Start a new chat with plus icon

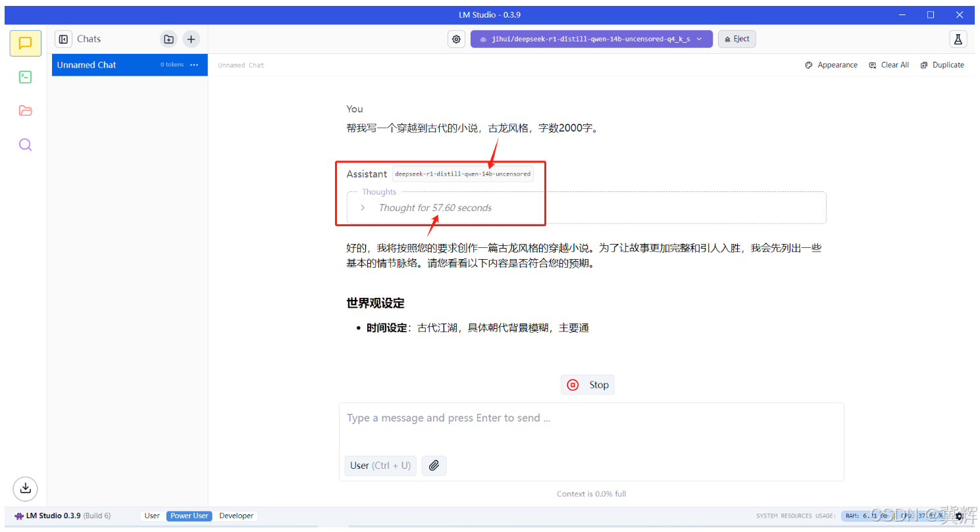coord(191,39)
